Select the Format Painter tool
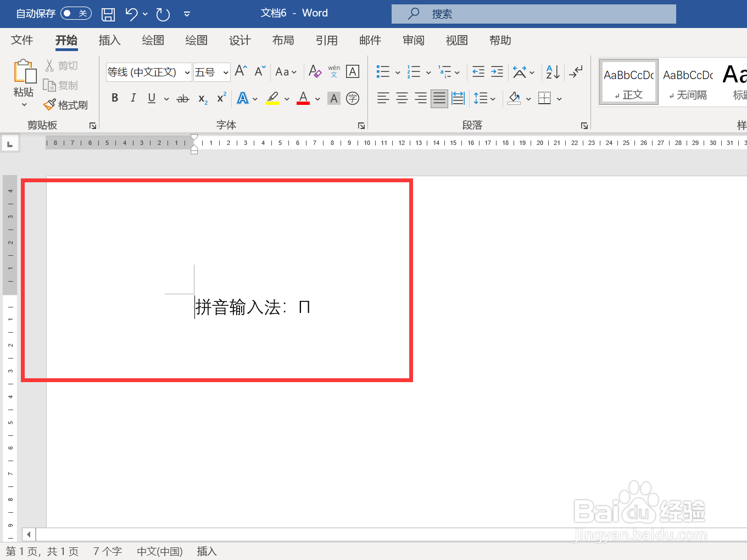This screenshot has width=747, height=560. (65, 104)
